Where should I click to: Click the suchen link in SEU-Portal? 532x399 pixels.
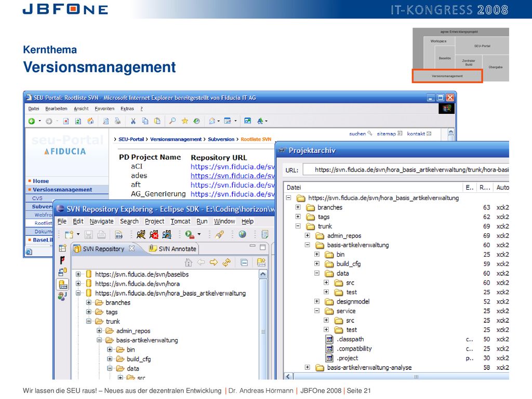[x=361, y=134]
